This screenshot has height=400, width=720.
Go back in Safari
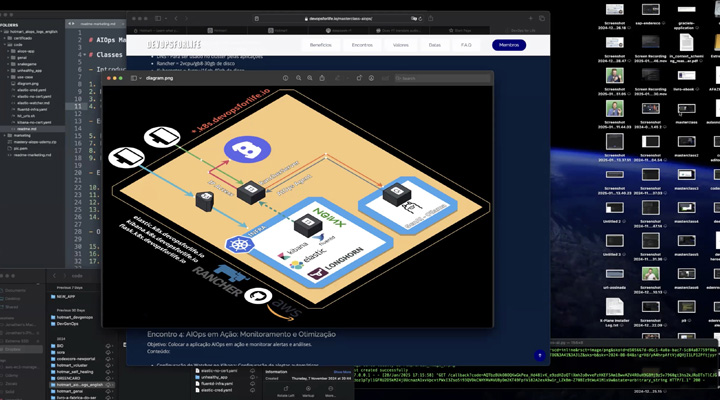tap(176, 18)
